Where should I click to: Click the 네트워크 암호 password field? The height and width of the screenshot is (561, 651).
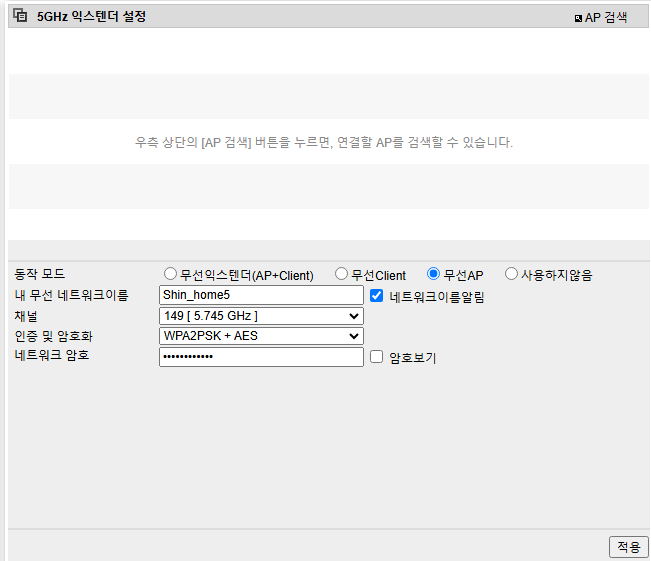coord(261,357)
